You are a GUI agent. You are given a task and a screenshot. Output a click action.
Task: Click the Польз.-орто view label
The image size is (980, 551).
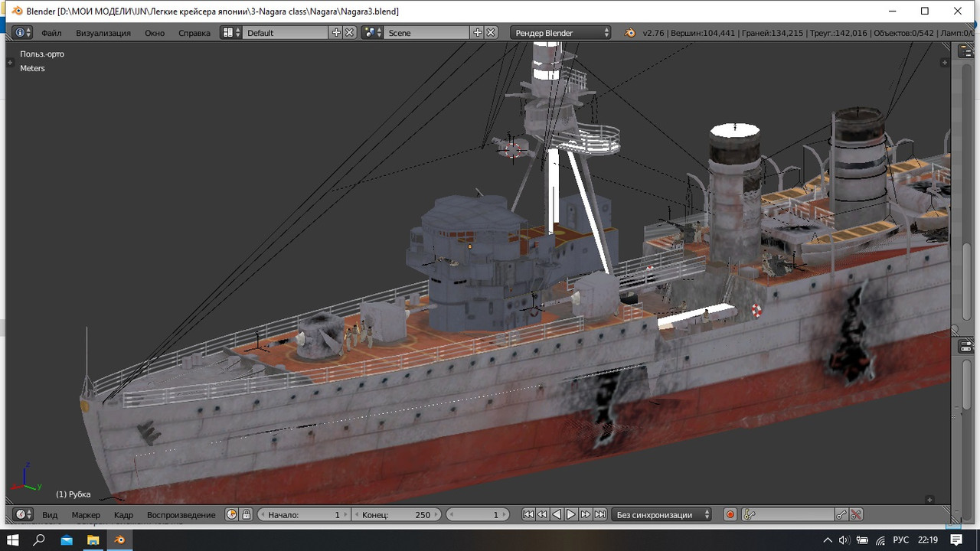click(42, 54)
